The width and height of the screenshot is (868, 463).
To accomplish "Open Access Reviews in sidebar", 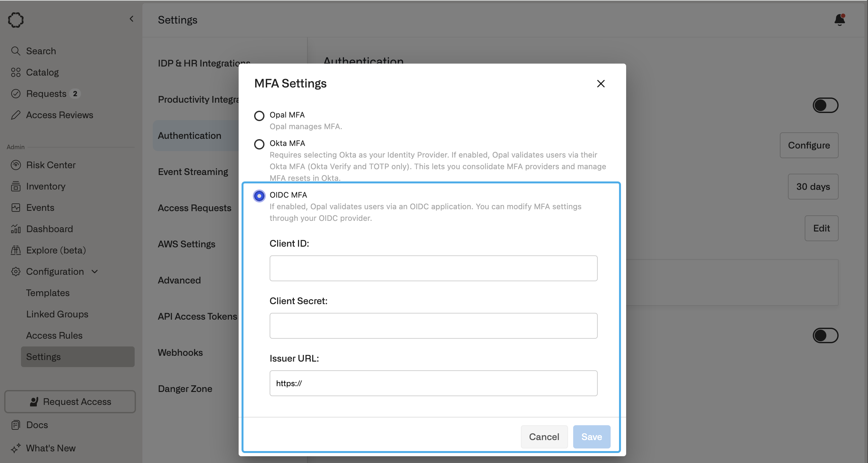I will 59,115.
